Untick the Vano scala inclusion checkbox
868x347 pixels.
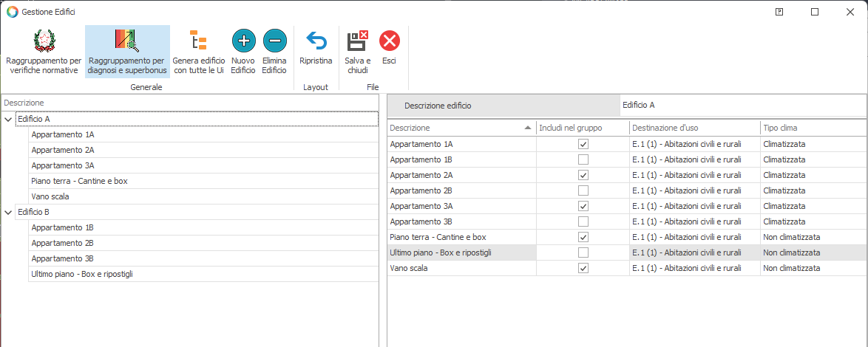(x=583, y=268)
